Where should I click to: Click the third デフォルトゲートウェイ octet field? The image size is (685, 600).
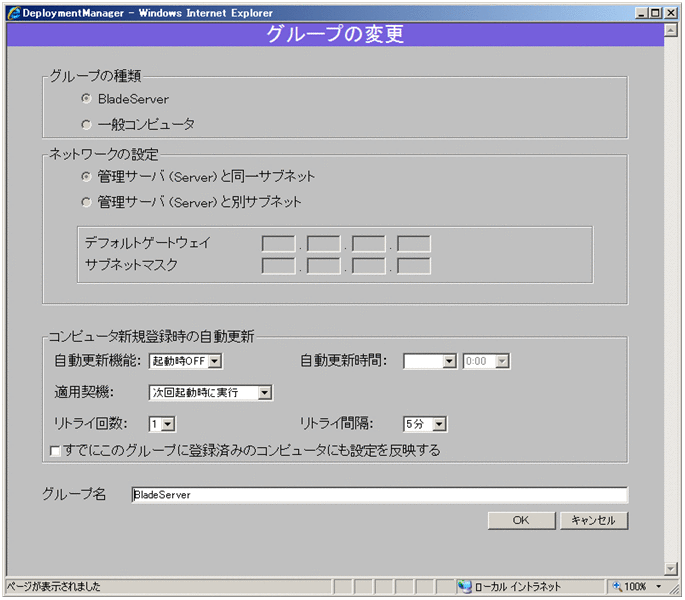click(x=369, y=243)
